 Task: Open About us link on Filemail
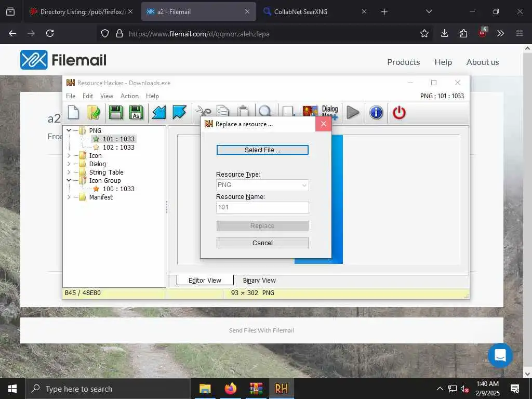pos(483,62)
